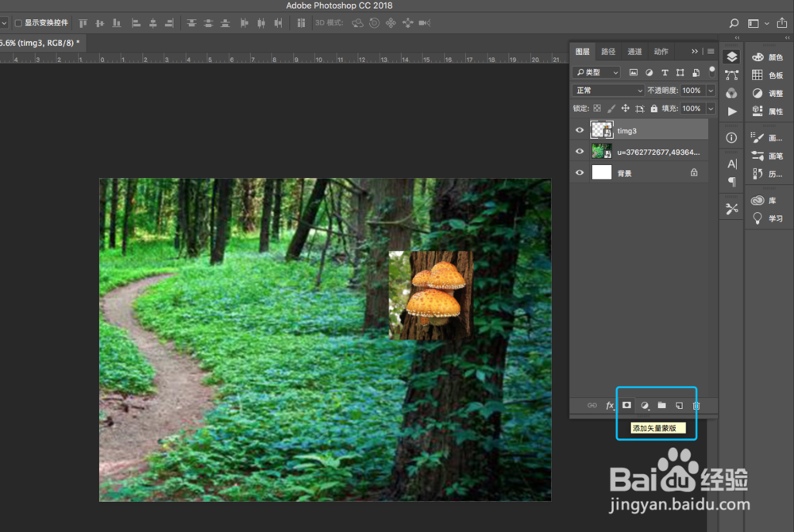794x532 pixels.
Task: Select the 3D roll mode icon
Action: point(374,23)
